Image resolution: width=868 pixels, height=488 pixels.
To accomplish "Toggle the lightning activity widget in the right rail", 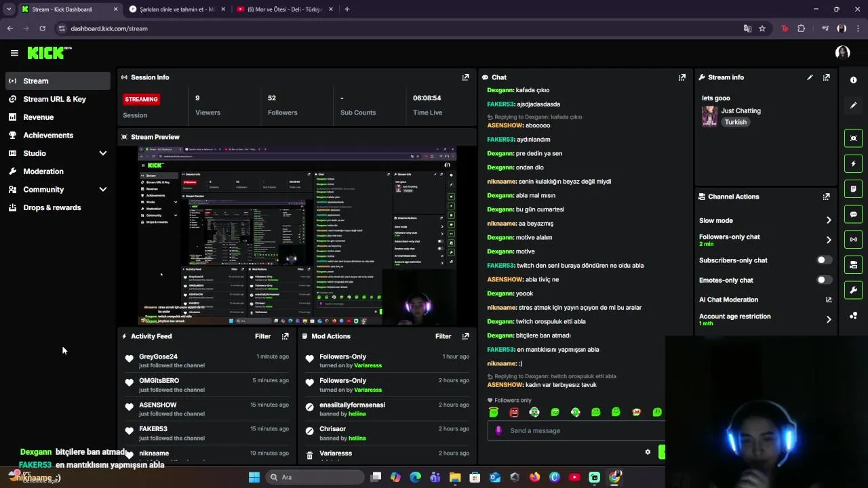I will pos(853,163).
